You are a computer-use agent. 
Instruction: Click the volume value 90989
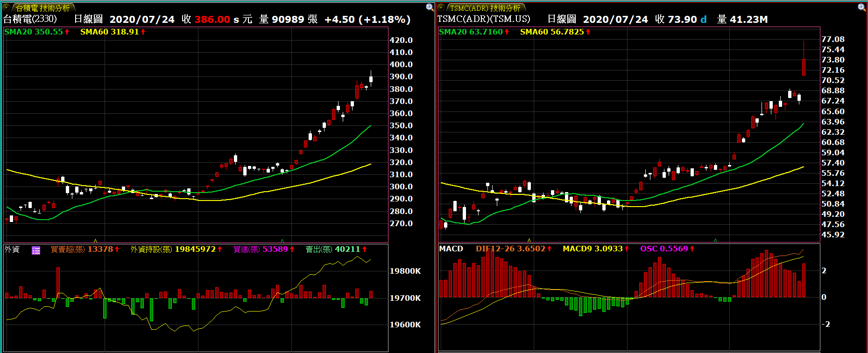coord(288,20)
